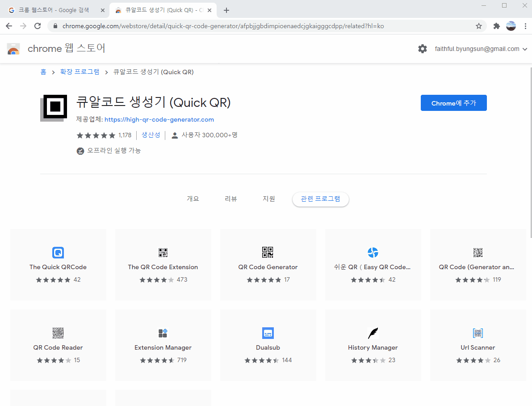Reload the current page

pyautogui.click(x=38, y=26)
